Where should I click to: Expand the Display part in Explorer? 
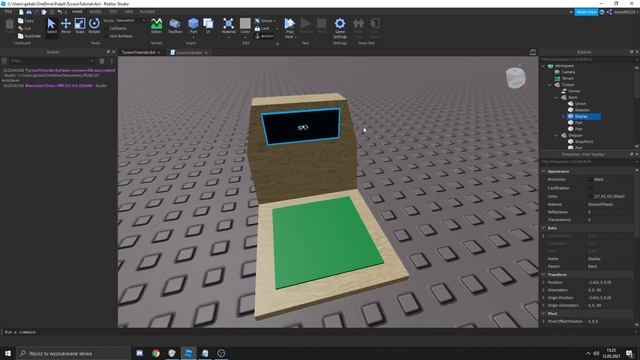pos(564,116)
